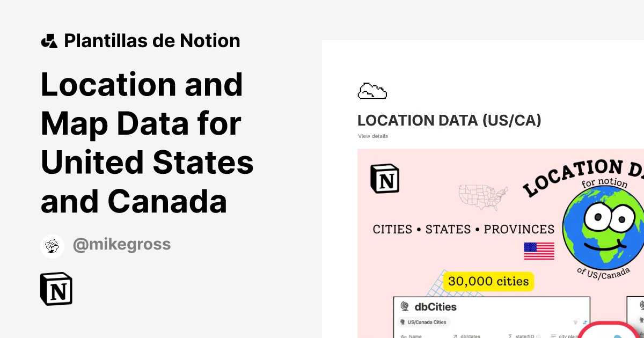Open the filter icon in the dbCities table toolbar
Screen dimensions: 644x338
(574, 322)
